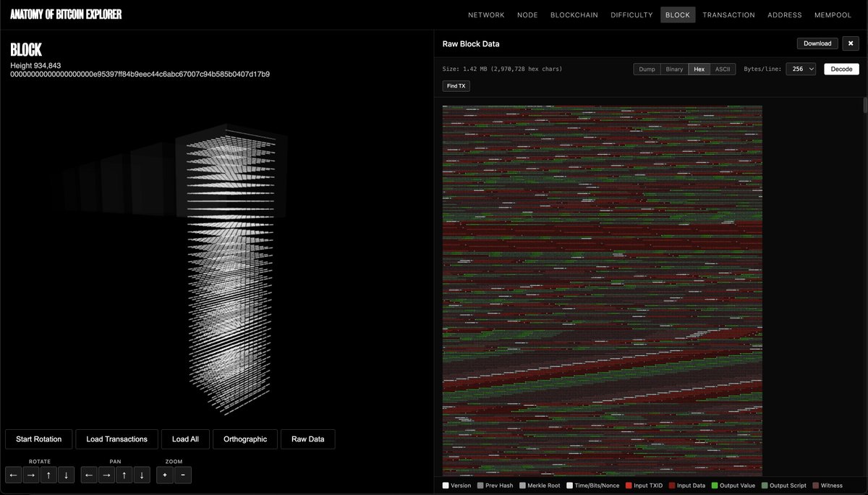Open the Mempool section

point(833,14)
